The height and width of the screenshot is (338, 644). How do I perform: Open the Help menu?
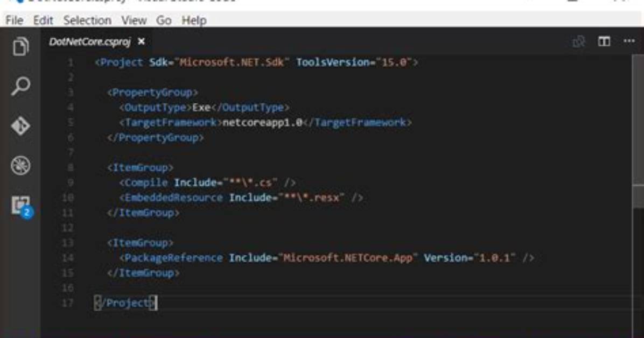pyautogui.click(x=194, y=20)
